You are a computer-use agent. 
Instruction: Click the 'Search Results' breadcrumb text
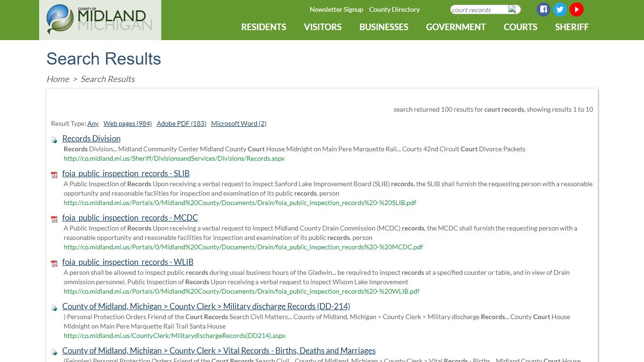coord(107,79)
